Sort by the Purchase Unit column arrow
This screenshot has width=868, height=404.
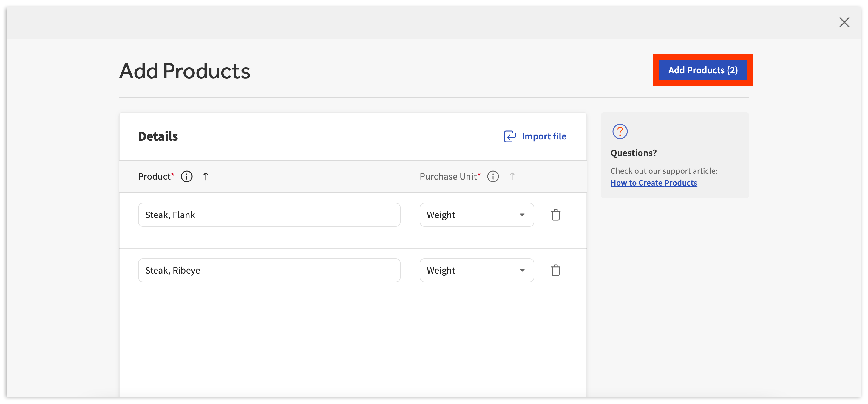point(512,176)
